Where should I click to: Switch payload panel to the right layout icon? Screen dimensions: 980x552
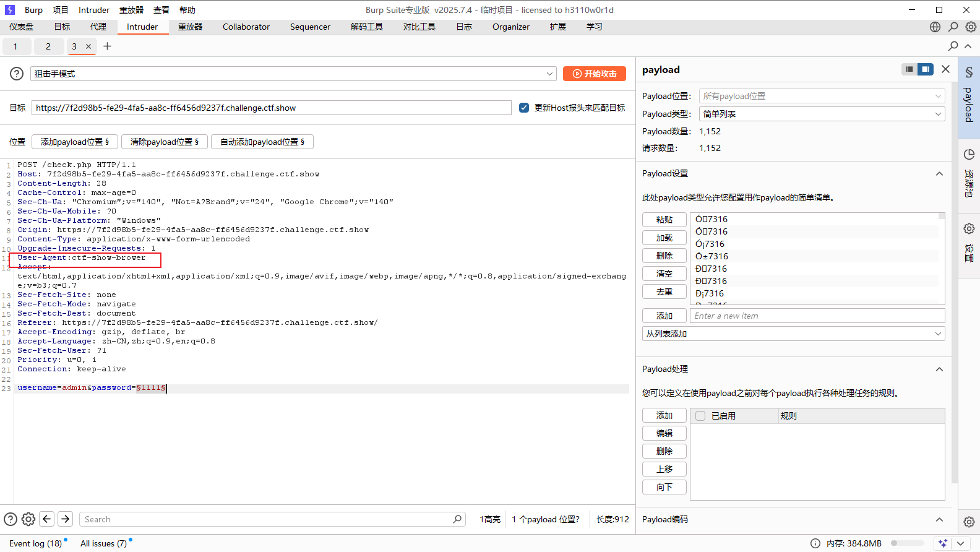(926, 69)
